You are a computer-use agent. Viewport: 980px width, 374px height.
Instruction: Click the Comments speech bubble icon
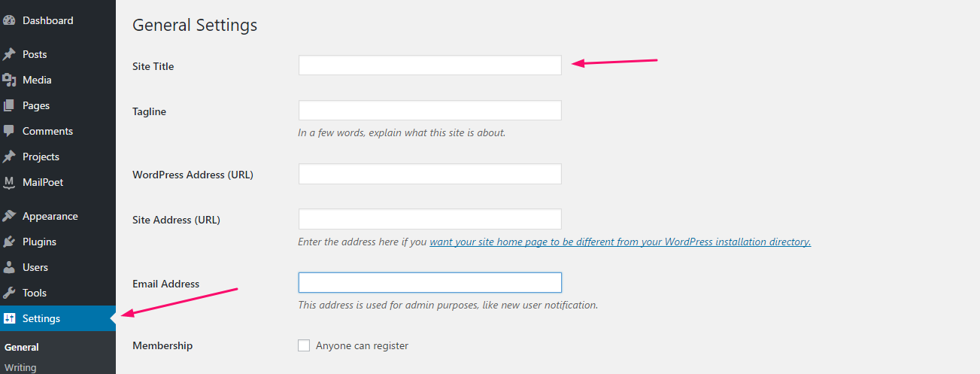pyautogui.click(x=9, y=131)
